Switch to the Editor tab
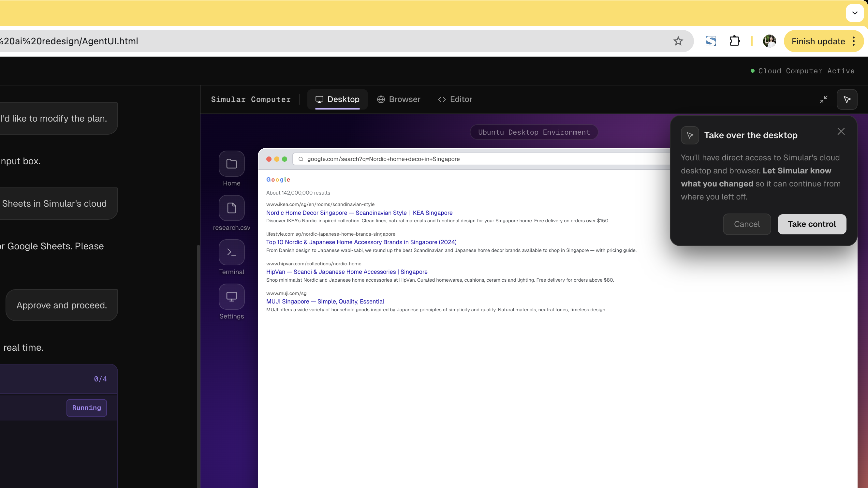The image size is (868, 488). (455, 99)
